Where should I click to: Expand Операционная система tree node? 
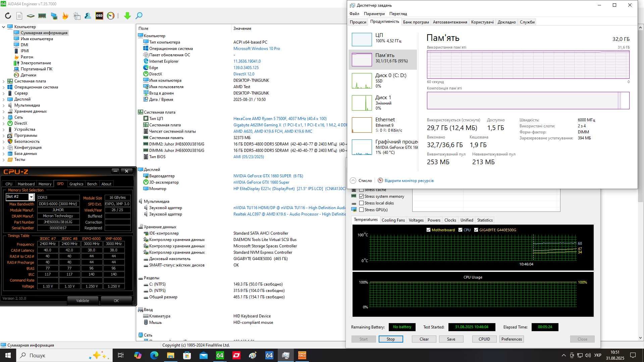point(4,87)
